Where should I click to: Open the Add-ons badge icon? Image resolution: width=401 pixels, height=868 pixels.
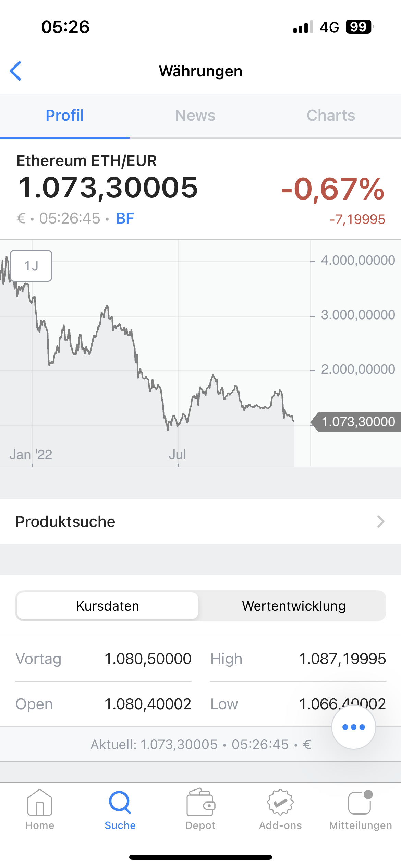click(x=280, y=802)
